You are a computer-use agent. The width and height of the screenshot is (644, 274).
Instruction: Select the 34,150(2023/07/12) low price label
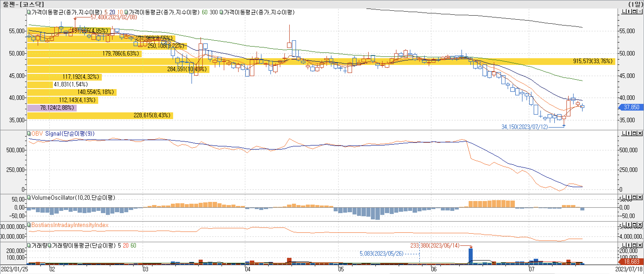(524, 127)
